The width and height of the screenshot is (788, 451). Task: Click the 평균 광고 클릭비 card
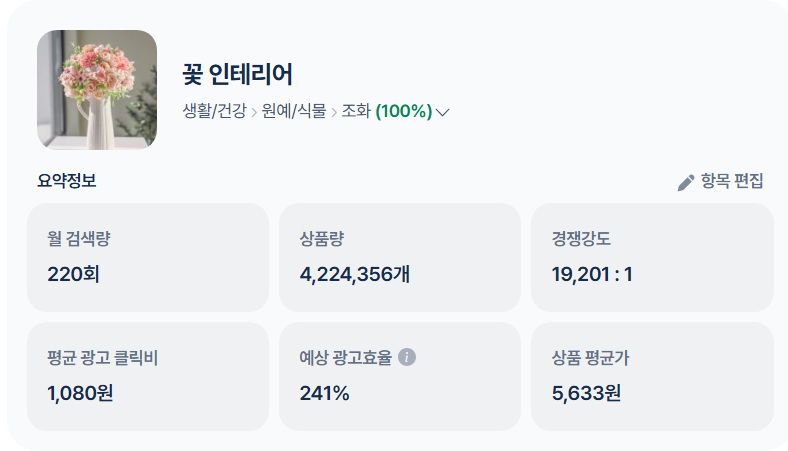[x=148, y=377]
